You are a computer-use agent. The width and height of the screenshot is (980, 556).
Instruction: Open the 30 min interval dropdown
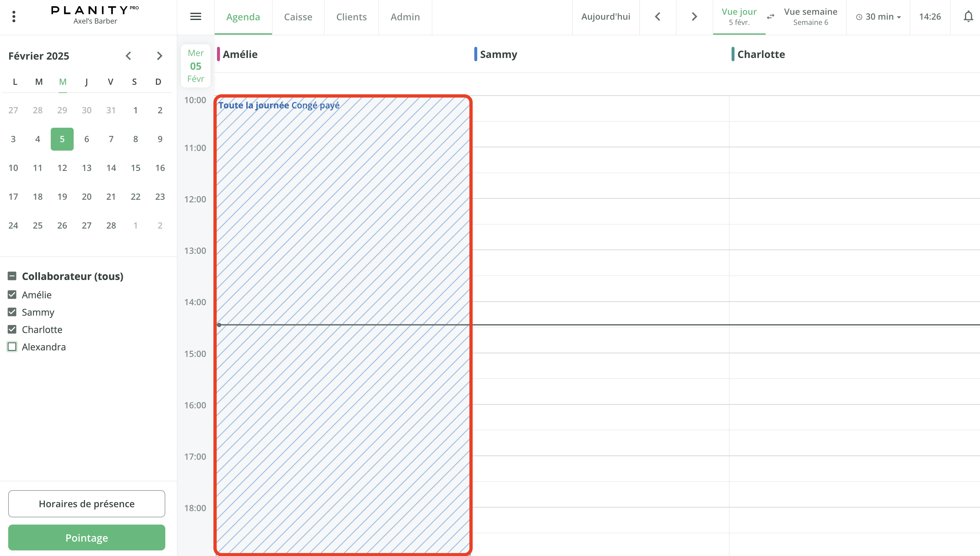[878, 16]
